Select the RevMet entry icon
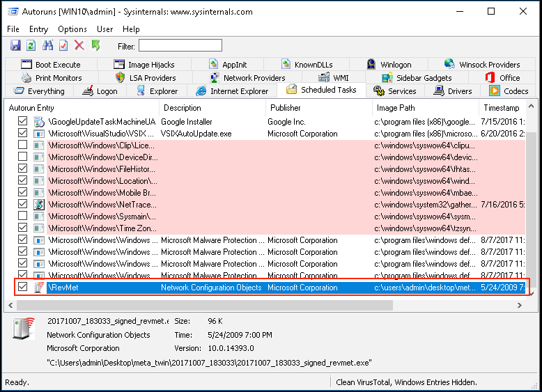Image resolution: width=542 pixels, height=392 pixels. [x=40, y=288]
